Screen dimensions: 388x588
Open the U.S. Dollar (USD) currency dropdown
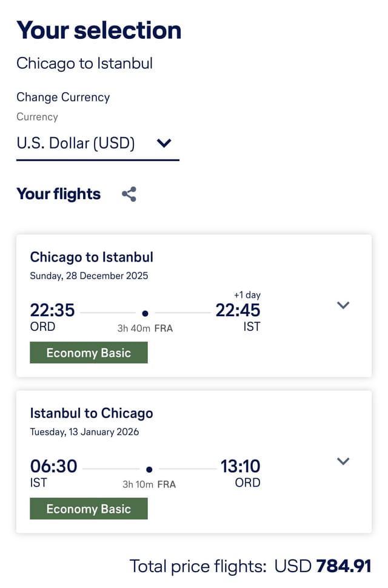coord(98,144)
